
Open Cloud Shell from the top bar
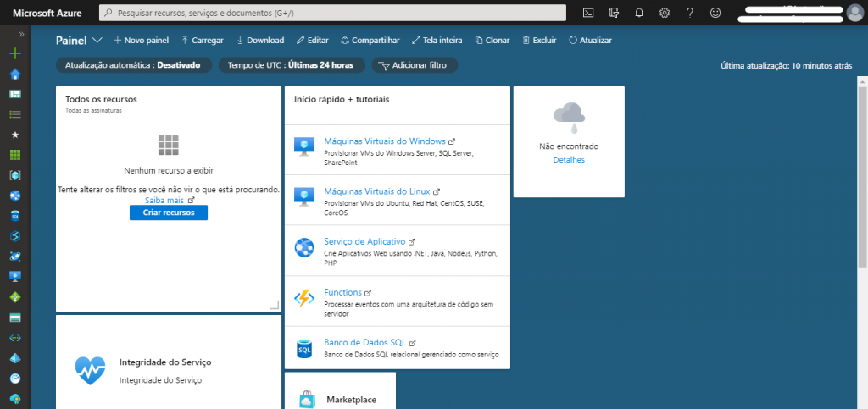click(588, 13)
